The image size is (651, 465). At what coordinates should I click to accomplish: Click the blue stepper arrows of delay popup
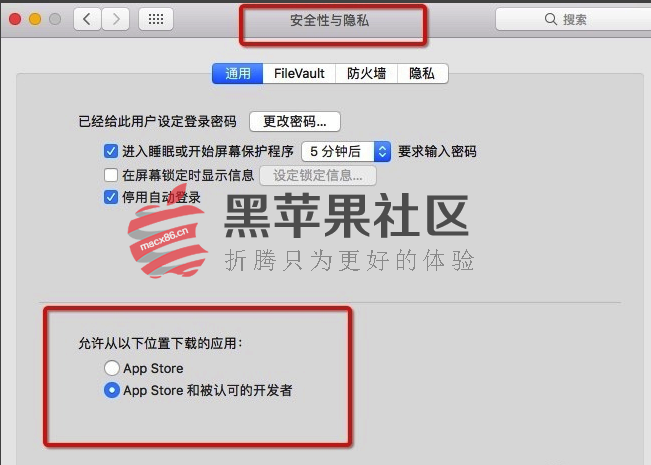pyautogui.click(x=382, y=152)
